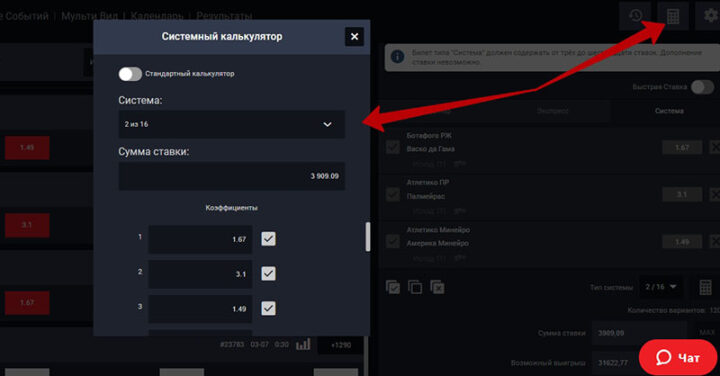Viewport: 720px width, 376px height.
Task: Open +1290 more markets button
Action: [x=341, y=345]
